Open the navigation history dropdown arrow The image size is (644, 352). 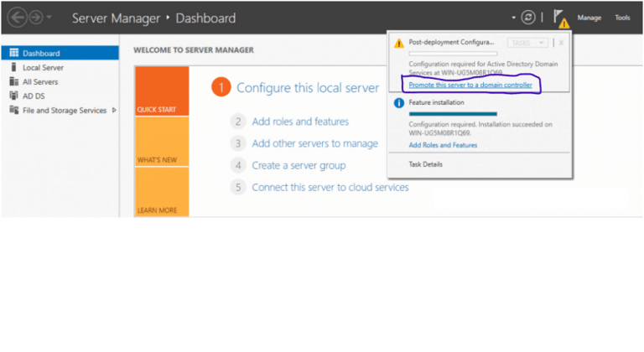pyautogui.click(x=49, y=18)
